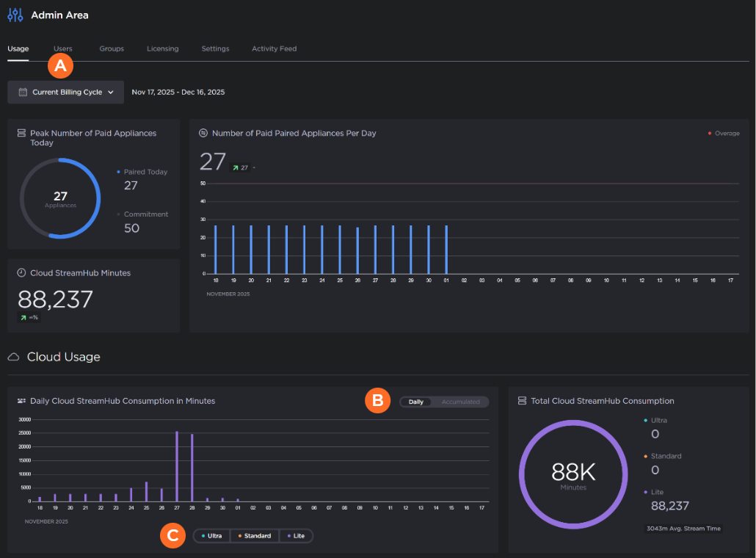This screenshot has height=558, width=756.
Task: Toggle the Lite series in chart legend
Action: click(295, 536)
